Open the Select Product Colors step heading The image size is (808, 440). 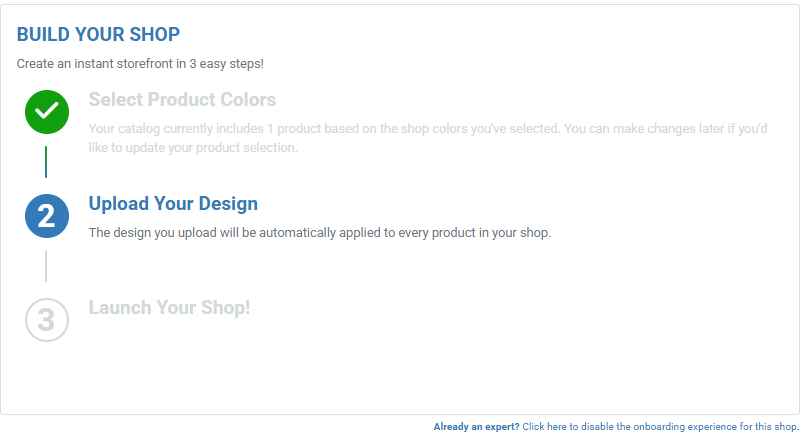tap(182, 99)
